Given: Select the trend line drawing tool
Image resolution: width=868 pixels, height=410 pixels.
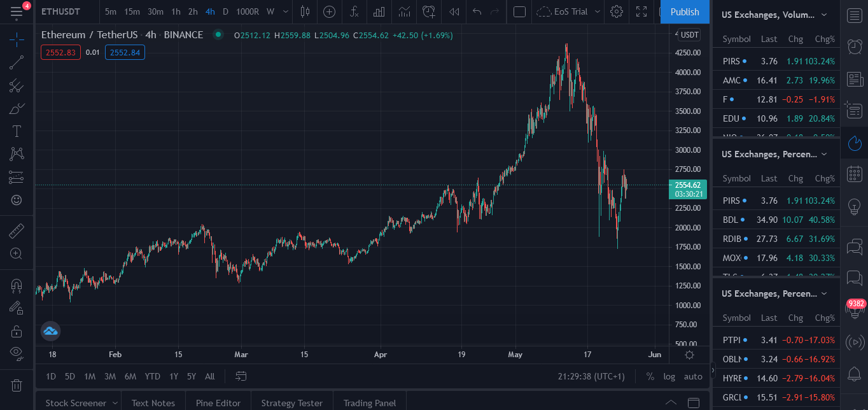Looking at the screenshot, I should click(x=17, y=62).
